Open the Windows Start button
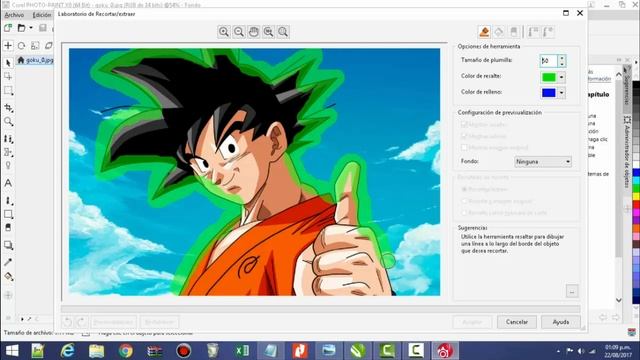640x360 pixels. click(12, 351)
